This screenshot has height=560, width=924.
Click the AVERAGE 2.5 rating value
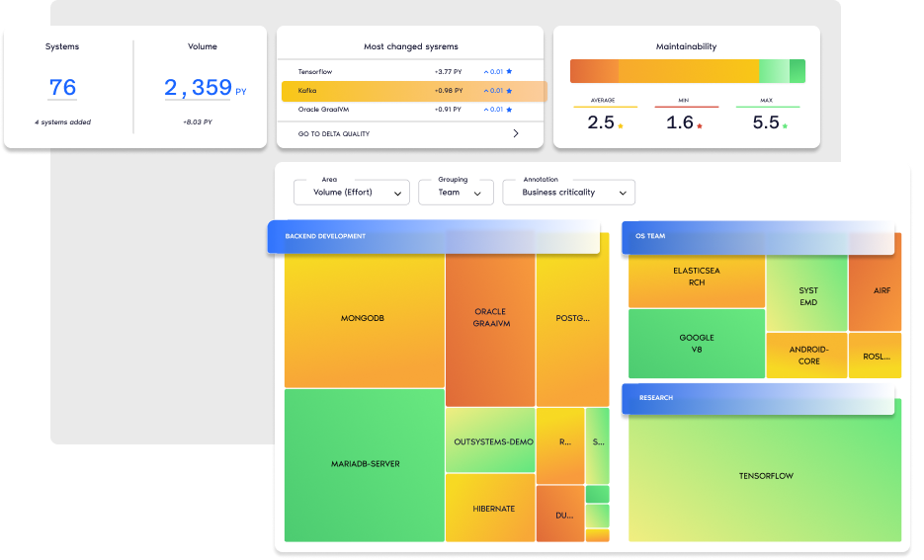601,122
